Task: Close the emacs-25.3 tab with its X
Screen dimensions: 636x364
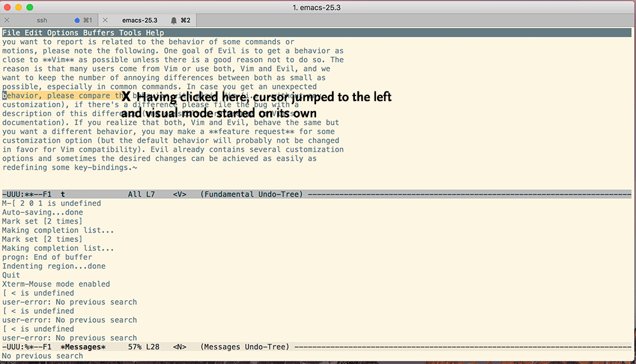Action: 105,20
